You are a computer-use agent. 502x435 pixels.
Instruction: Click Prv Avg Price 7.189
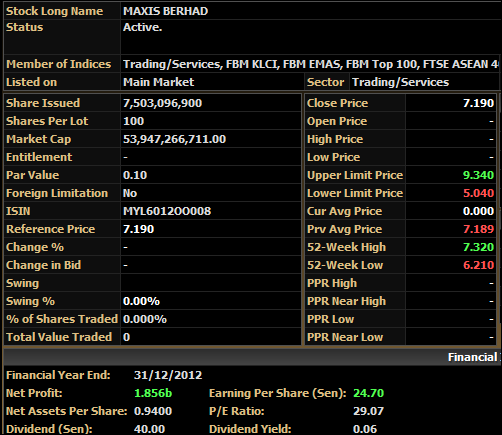[x=478, y=229]
